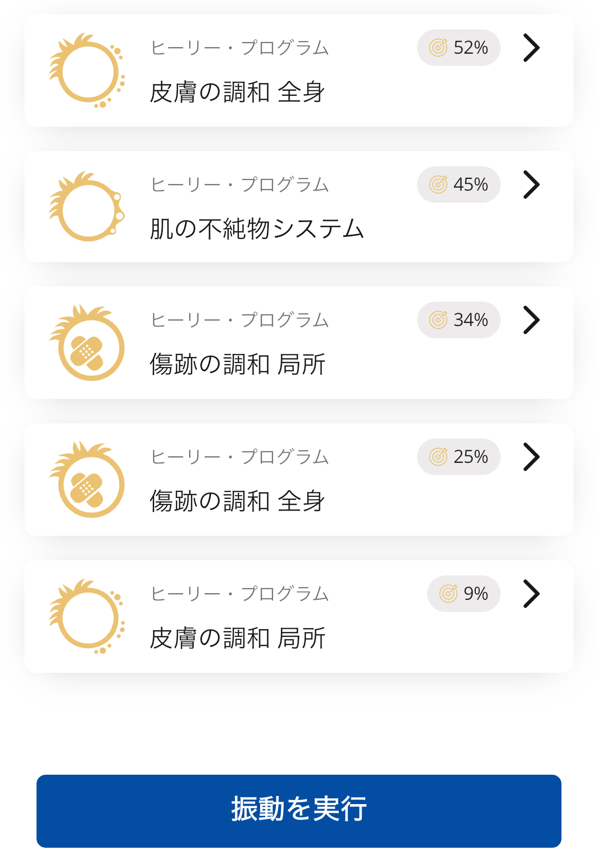Image resolution: width=598 pixels, height=868 pixels.
Task: Click the target icon beside 52%
Action: (438, 48)
